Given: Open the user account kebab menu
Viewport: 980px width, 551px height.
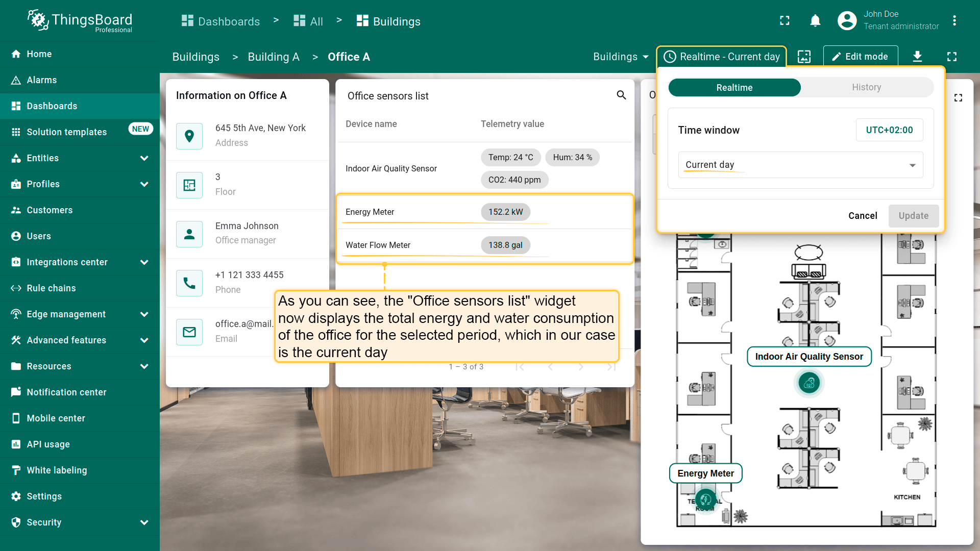Looking at the screenshot, I should pos(954,21).
